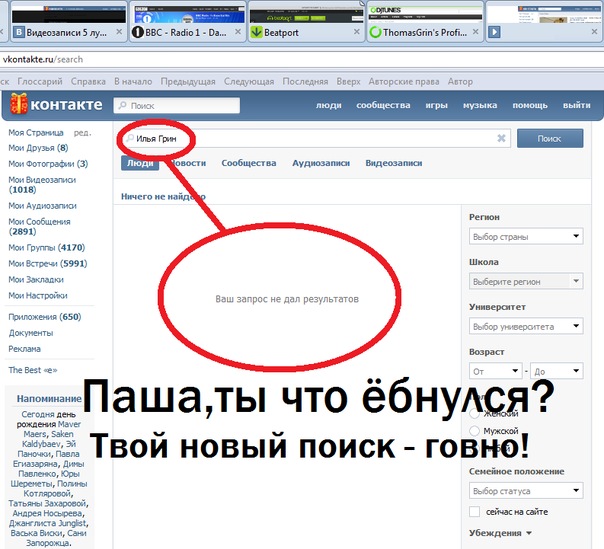Expand the Выбор университета dropdown
This screenshot has height=549, width=604.
(x=526, y=326)
